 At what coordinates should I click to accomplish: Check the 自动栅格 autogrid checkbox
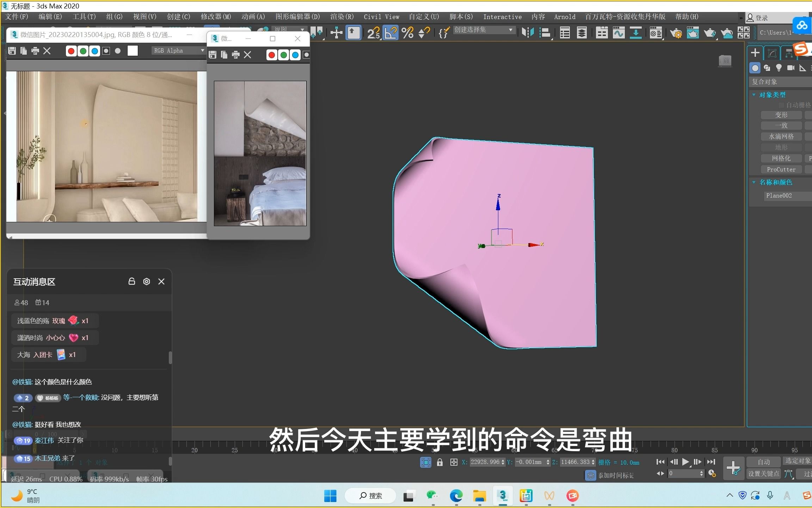tap(781, 105)
